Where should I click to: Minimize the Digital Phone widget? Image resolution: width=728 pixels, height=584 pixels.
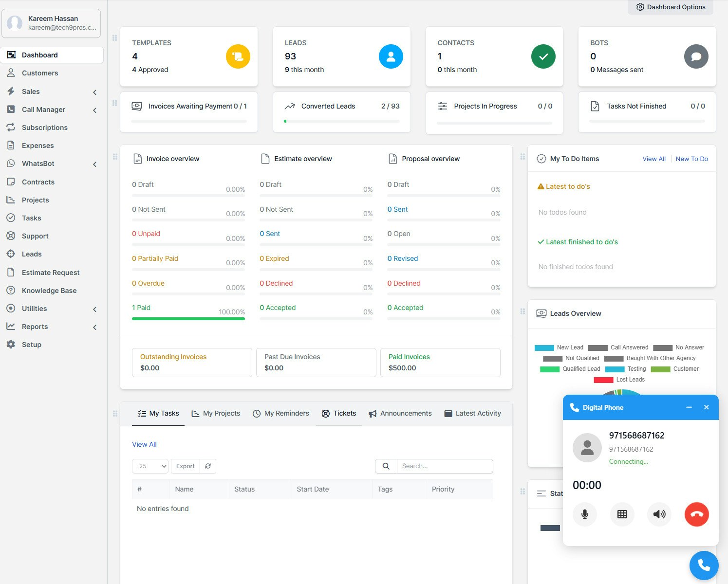689,407
